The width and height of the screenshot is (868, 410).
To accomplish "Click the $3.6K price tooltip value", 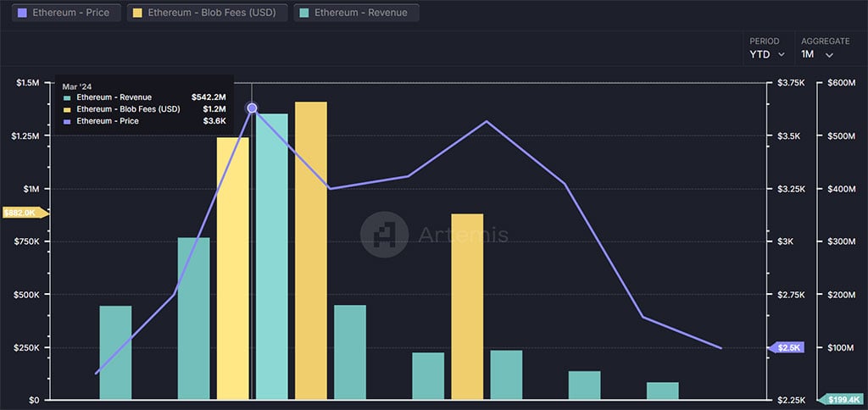I will click(214, 120).
